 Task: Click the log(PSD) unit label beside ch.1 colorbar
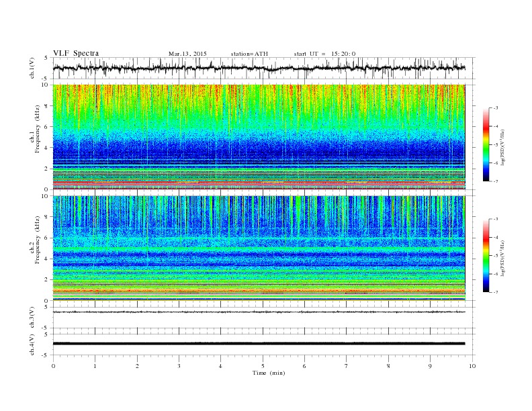pyautogui.click(x=503, y=148)
